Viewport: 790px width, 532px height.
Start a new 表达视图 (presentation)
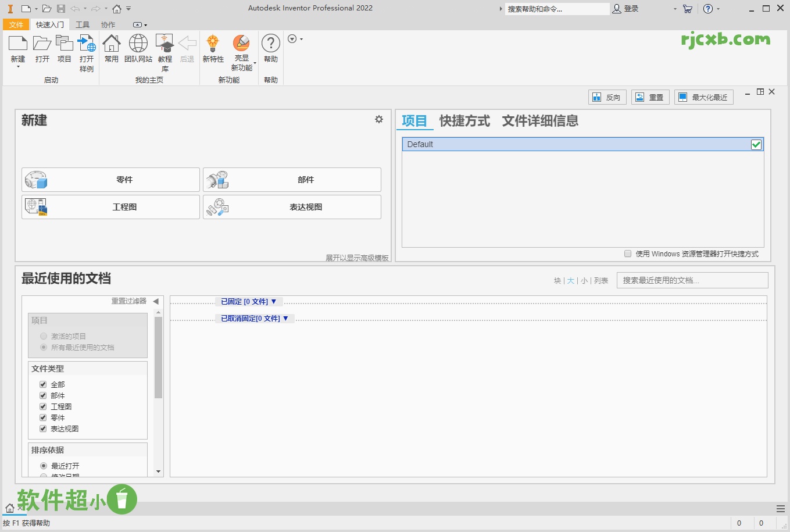pyautogui.click(x=292, y=207)
